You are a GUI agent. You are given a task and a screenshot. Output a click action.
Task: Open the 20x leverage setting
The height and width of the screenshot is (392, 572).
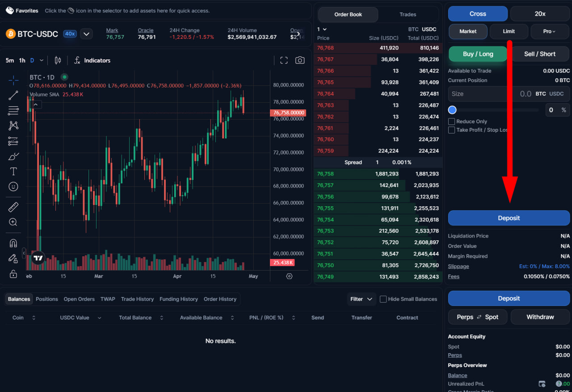click(540, 14)
